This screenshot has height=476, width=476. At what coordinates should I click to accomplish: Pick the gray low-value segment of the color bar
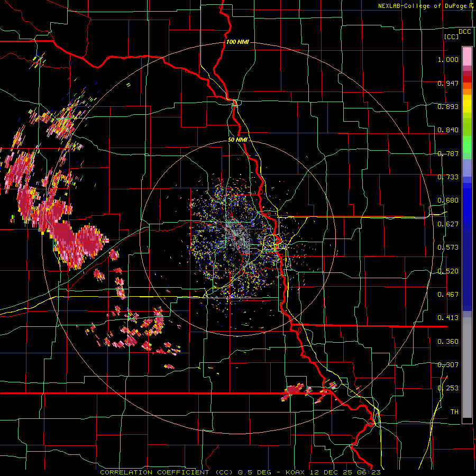click(x=467, y=368)
